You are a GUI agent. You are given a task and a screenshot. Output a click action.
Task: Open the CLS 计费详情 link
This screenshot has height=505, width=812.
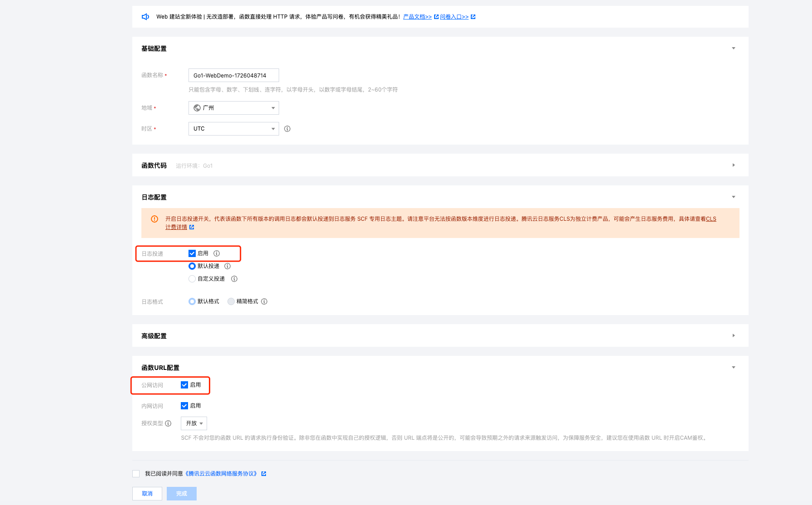711,219
